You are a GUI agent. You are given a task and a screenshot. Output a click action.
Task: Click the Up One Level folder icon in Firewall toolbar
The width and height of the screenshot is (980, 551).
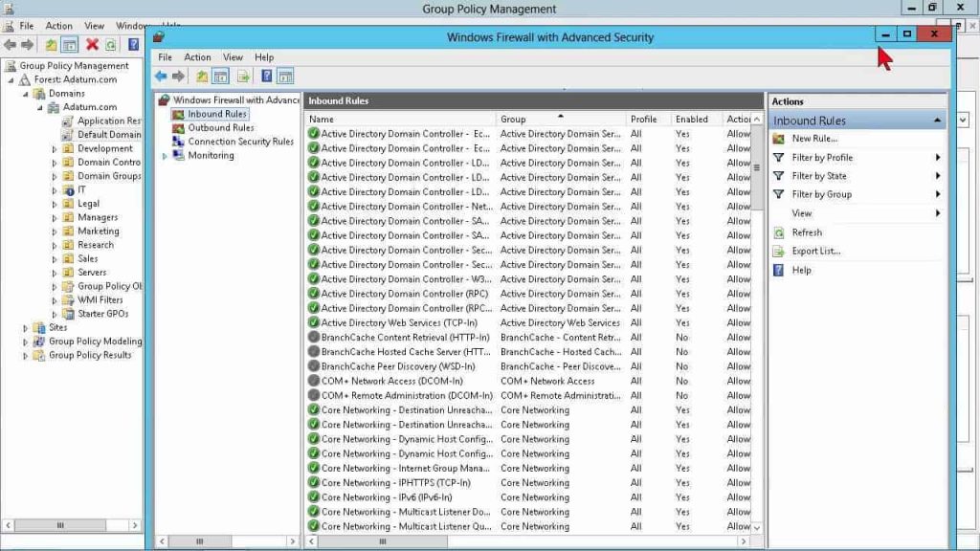[202, 77]
